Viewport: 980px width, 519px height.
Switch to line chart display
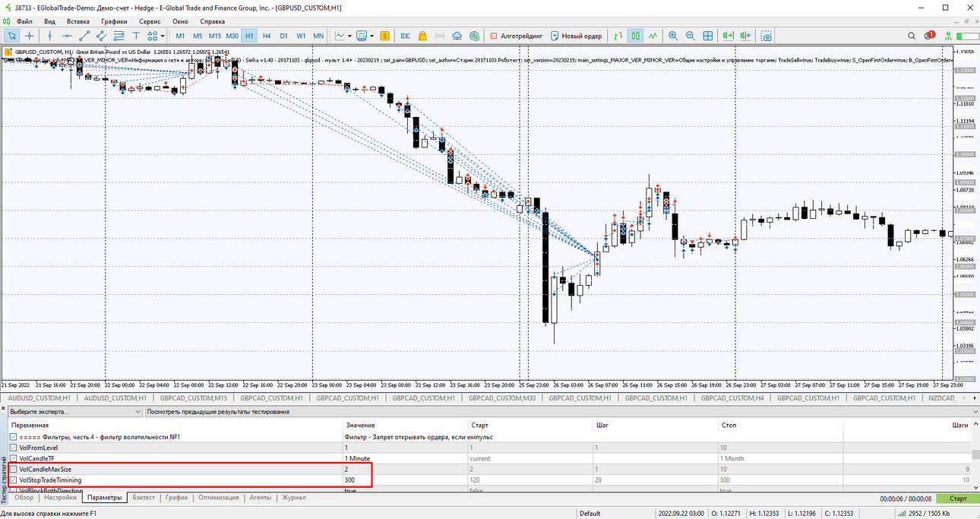(653, 36)
